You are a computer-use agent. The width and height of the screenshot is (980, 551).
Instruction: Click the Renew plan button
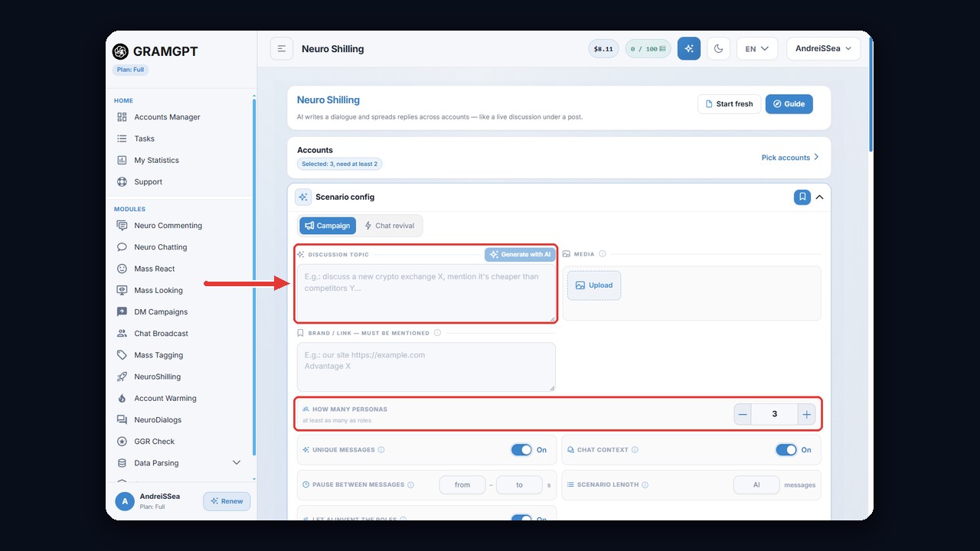point(227,501)
